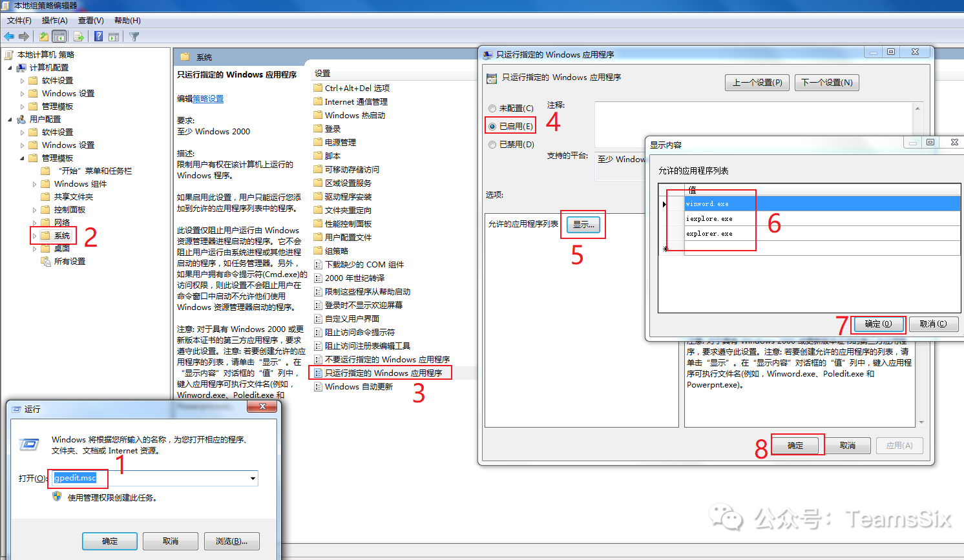Viewport: 964px width, 560px height.
Task: Open the Run dialog 打开 dropdown arrow
Action: click(253, 479)
